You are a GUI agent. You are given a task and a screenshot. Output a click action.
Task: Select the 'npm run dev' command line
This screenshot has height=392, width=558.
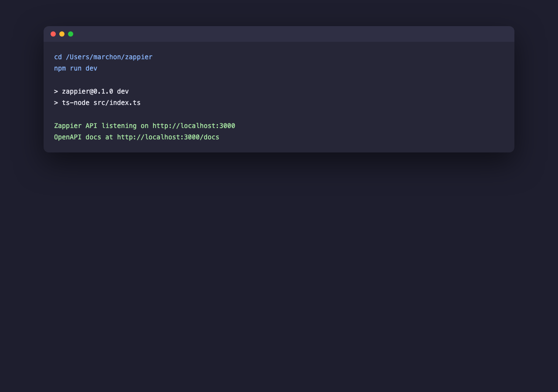point(76,68)
